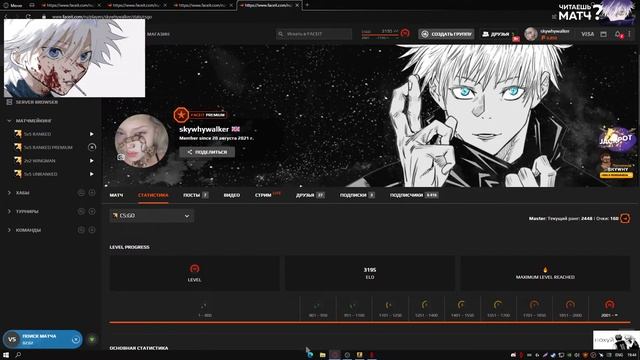The height and width of the screenshot is (360, 640).
Task: Collapse the Матчмейкинг section
Action: [9, 121]
